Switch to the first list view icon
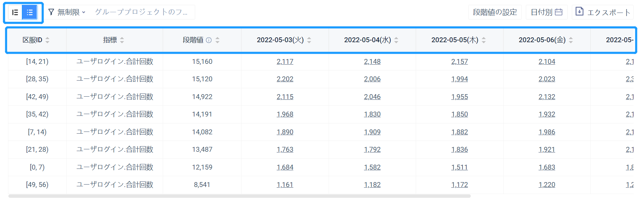 tap(15, 13)
